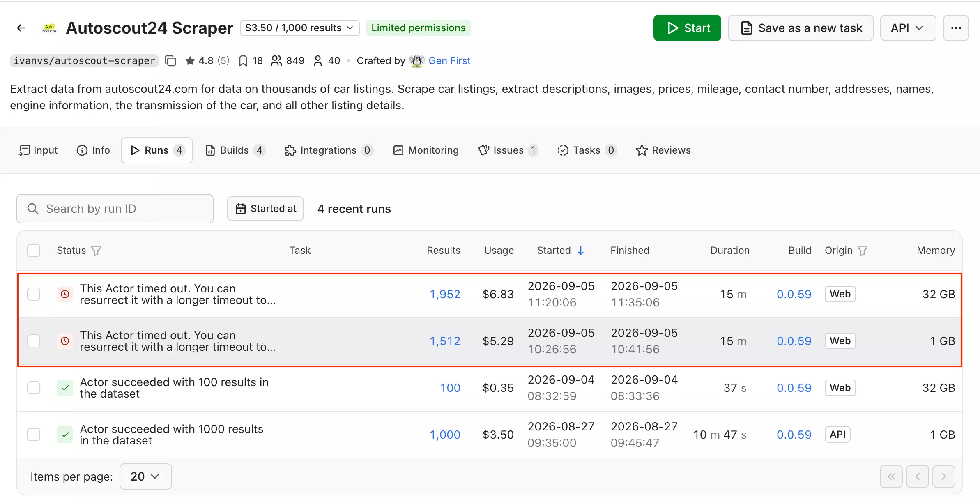Start the actor run
This screenshot has height=497, width=980.
pyautogui.click(x=687, y=28)
